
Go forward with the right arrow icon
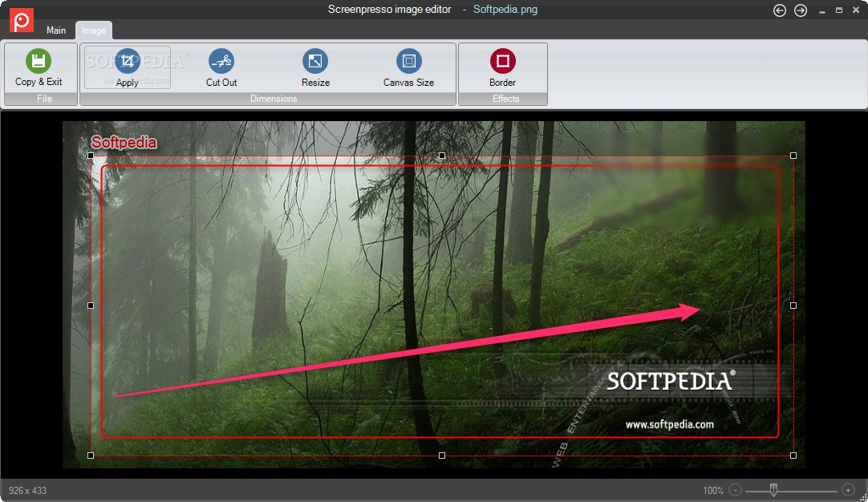pyautogui.click(x=801, y=10)
